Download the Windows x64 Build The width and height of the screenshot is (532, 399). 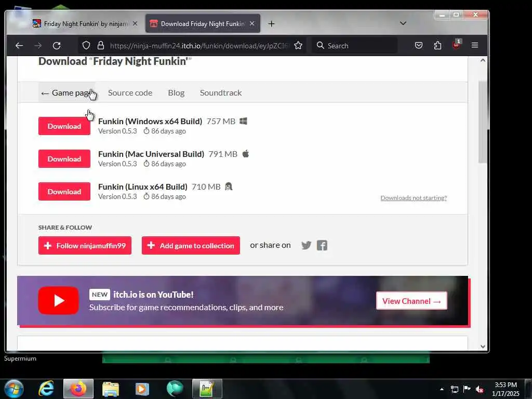64,126
